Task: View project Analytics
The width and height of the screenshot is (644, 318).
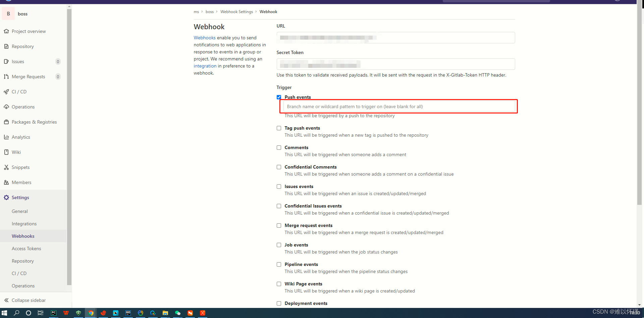Action: pos(21,137)
